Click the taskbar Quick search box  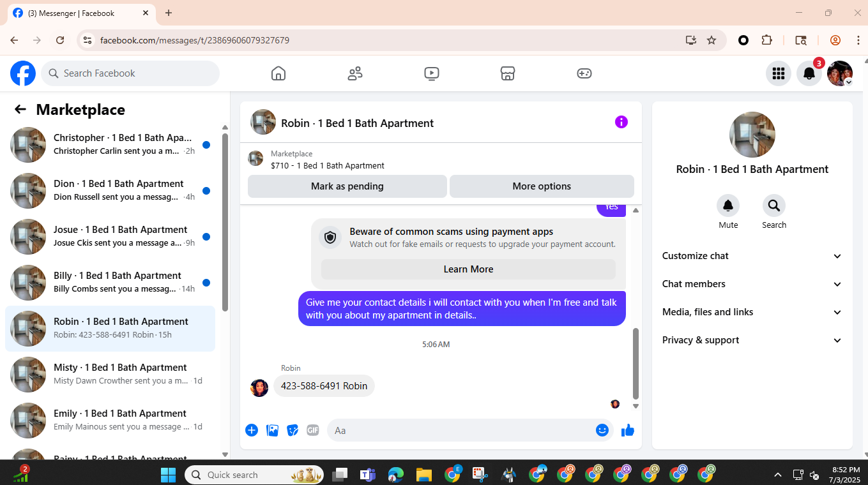tap(254, 475)
